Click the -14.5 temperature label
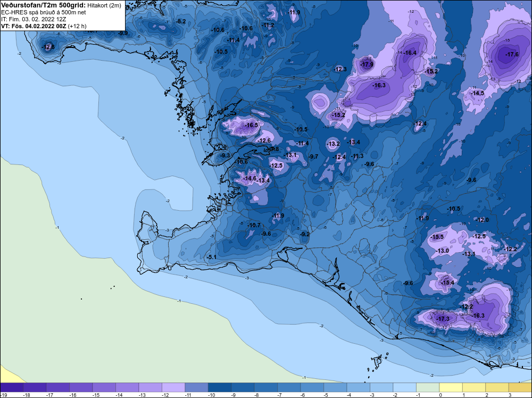Viewport: 532px width, 398px height. 478,93
